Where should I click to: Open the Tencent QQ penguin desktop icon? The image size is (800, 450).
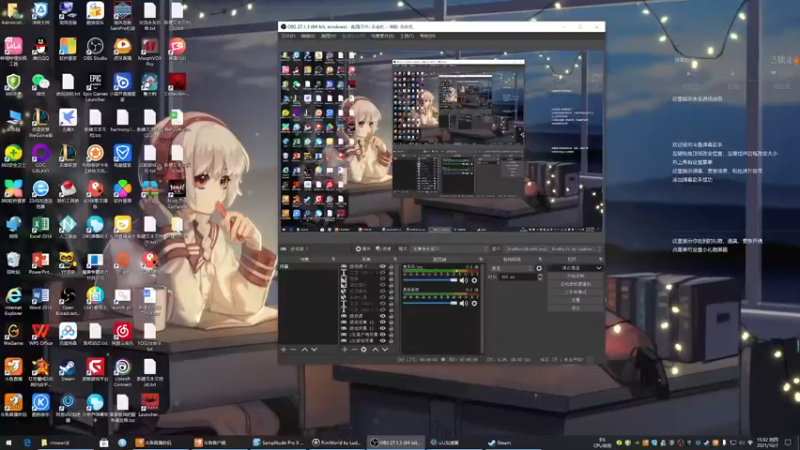click(40, 49)
